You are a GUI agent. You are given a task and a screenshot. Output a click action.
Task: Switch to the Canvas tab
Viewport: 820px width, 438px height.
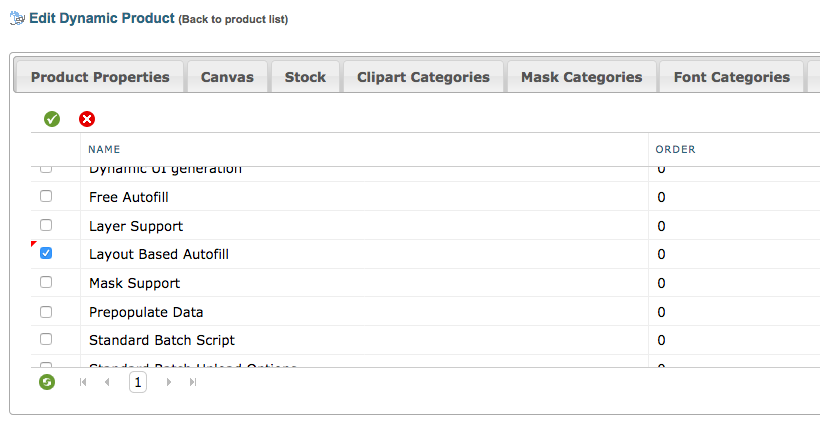227,77
